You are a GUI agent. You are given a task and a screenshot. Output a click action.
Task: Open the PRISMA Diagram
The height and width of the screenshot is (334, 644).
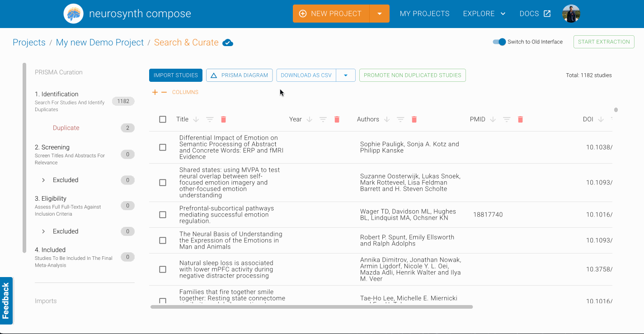tap(240, 75)
